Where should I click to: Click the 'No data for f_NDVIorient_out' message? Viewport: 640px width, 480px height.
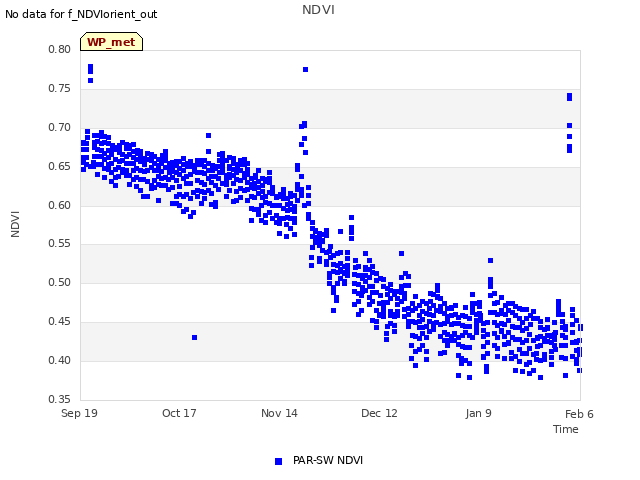pos(81,14)
